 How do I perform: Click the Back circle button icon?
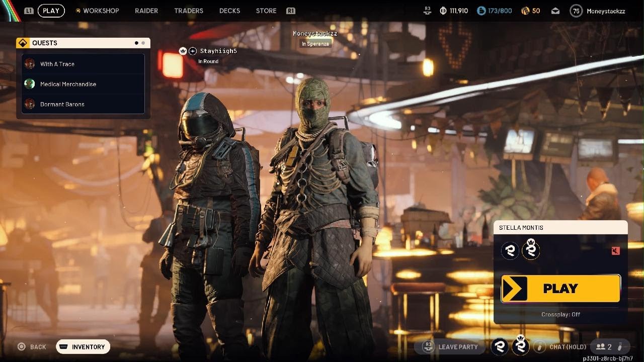pyautogui.click(x=22, y=346)
